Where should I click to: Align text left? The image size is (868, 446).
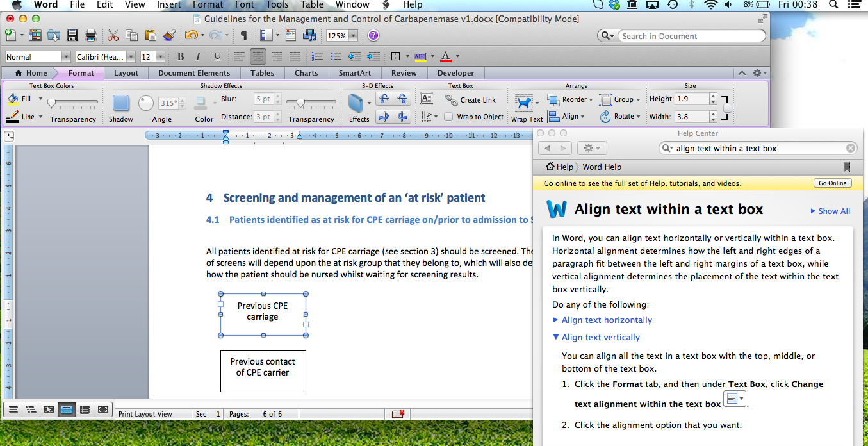pos(240,56)
